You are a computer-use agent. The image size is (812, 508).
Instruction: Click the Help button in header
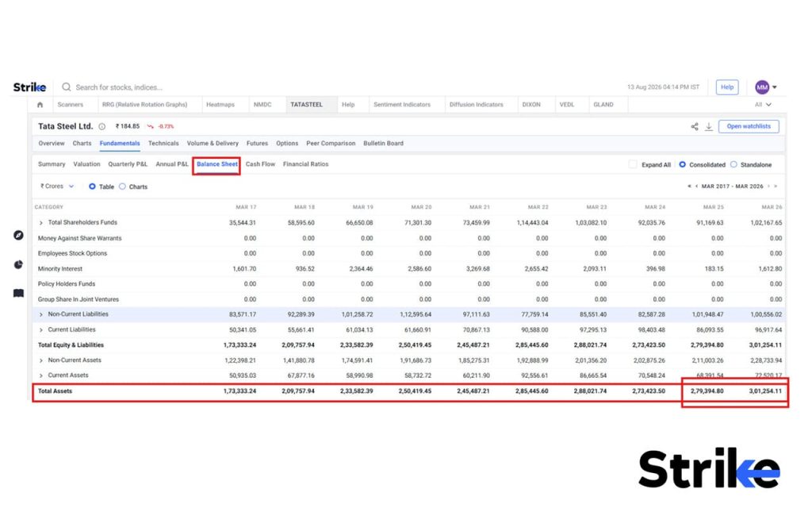(x=727, y=87)
